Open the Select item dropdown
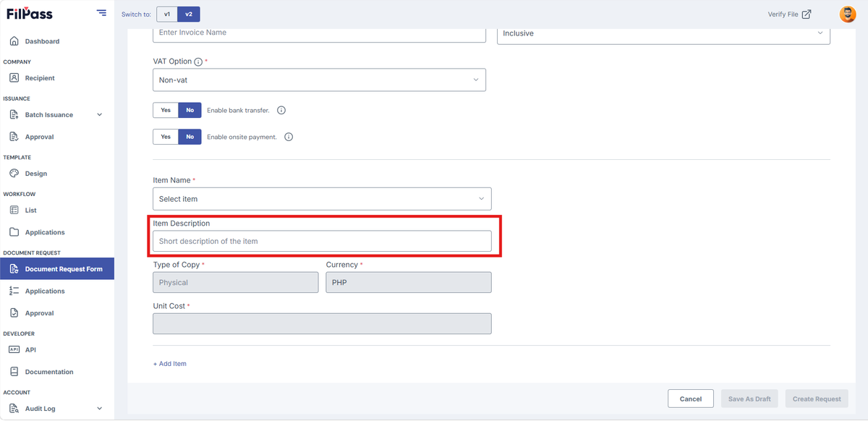This screenshot has width=868, height=421. point(322,199)
